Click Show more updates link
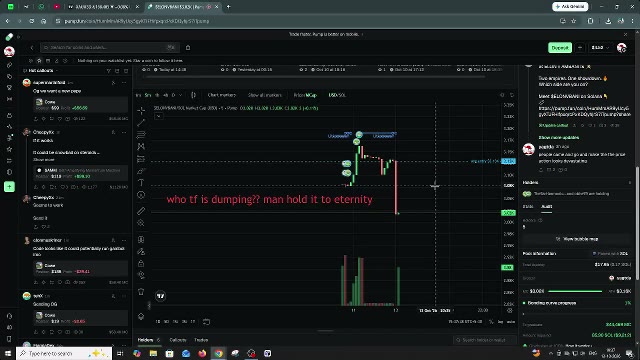The width and height of the screenshot is (640, 360). click(559, 138)
